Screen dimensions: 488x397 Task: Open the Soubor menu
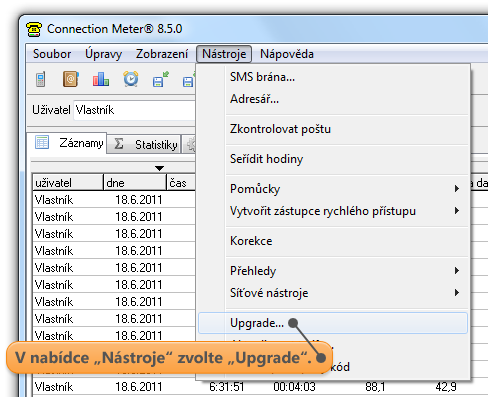(x=52, y=54)
